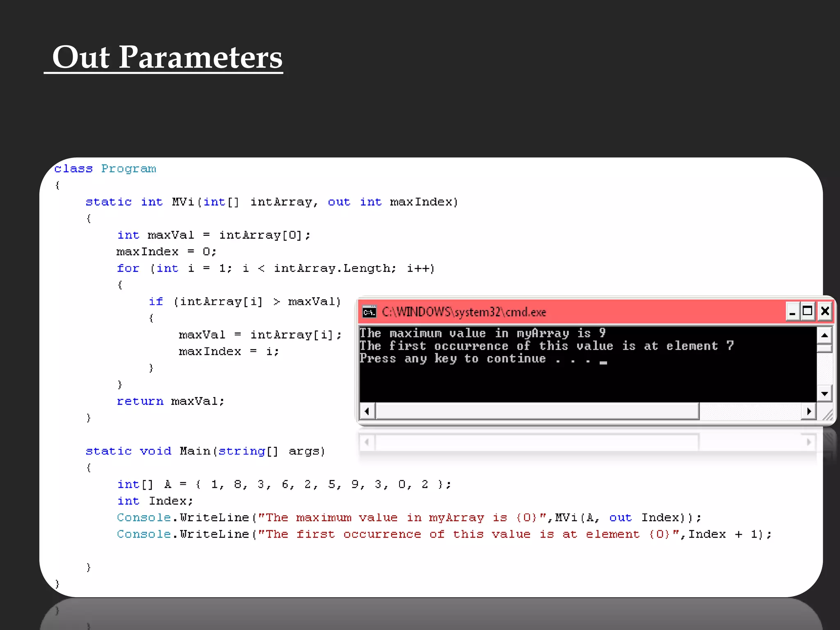Click 'Press any key to continue' console line

pyautogui.click(x=483, y=358)
